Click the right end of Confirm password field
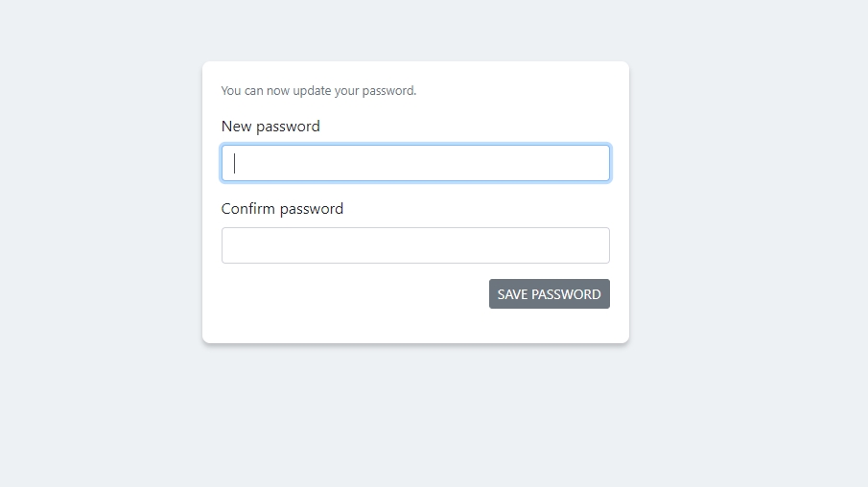The image size is (868, 487). (597, 245)
